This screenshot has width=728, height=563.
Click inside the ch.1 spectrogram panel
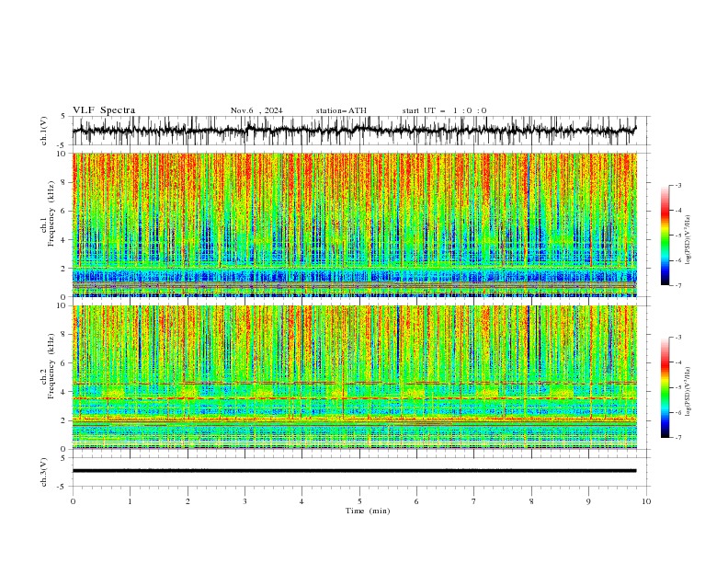pos(354,224)
